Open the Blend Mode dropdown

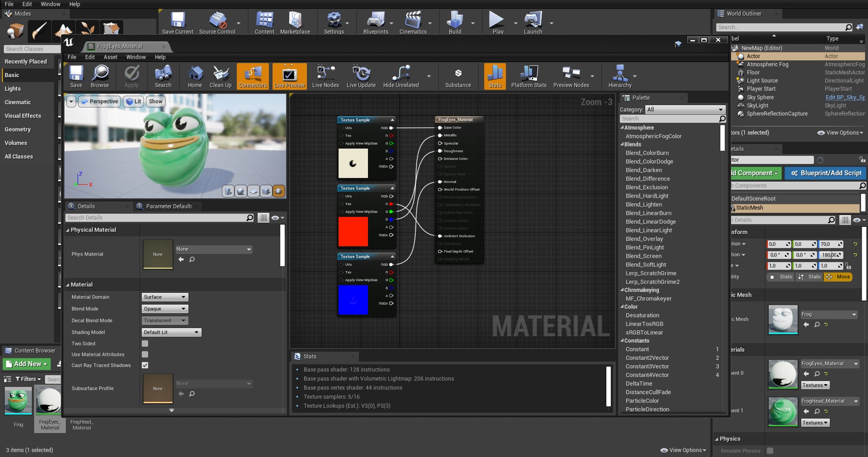(x=165, y=309)
